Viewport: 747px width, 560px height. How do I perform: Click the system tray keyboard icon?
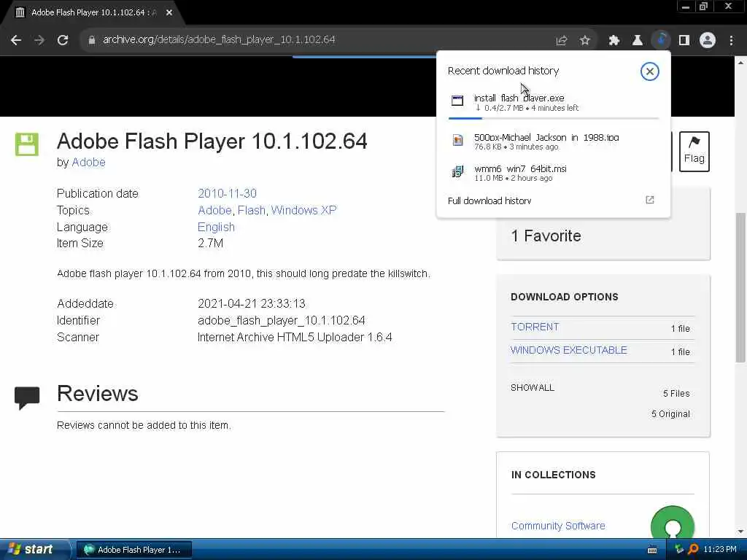(x=652, y=550)
